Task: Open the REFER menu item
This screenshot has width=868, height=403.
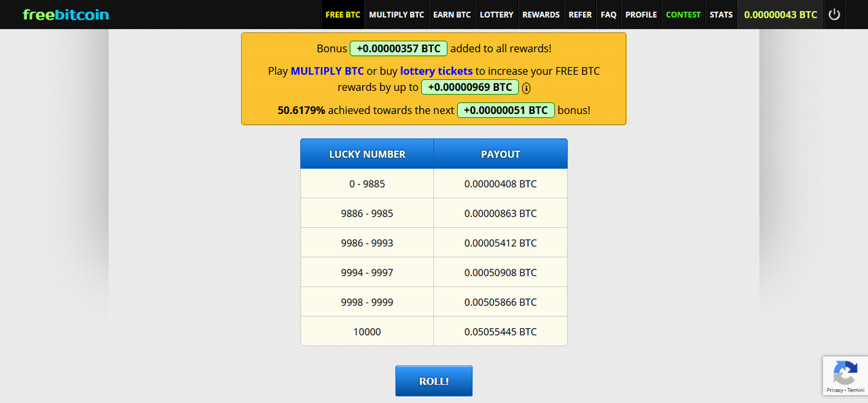Action: coord(580,14)
